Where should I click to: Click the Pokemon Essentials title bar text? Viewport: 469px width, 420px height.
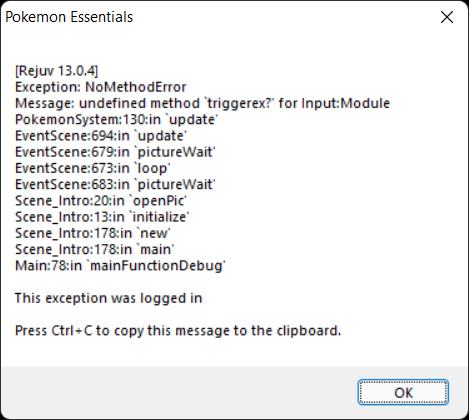click(69, 17)
